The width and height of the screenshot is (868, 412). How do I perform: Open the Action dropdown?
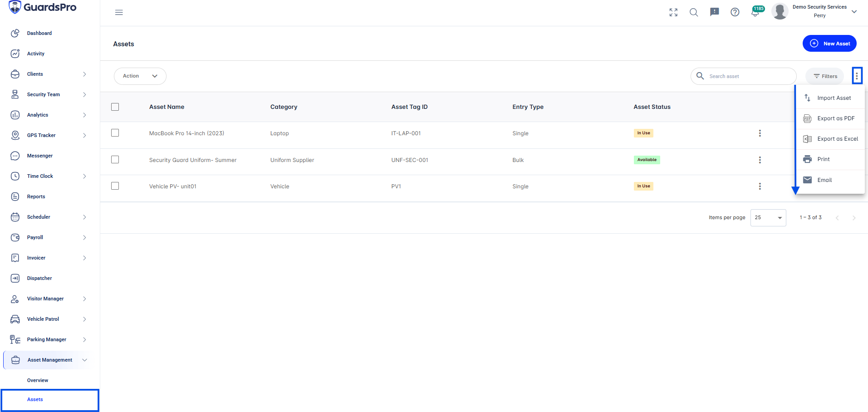tap(140, 76)
